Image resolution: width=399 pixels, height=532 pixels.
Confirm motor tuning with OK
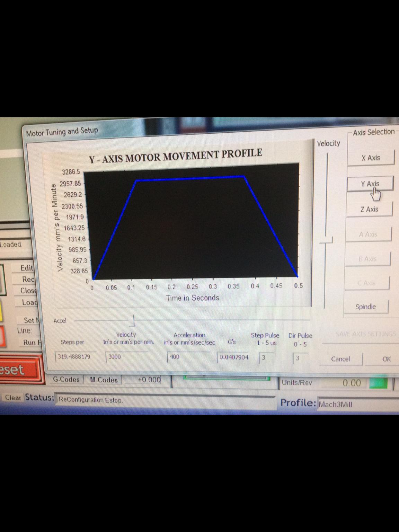[x=386, y=359]
